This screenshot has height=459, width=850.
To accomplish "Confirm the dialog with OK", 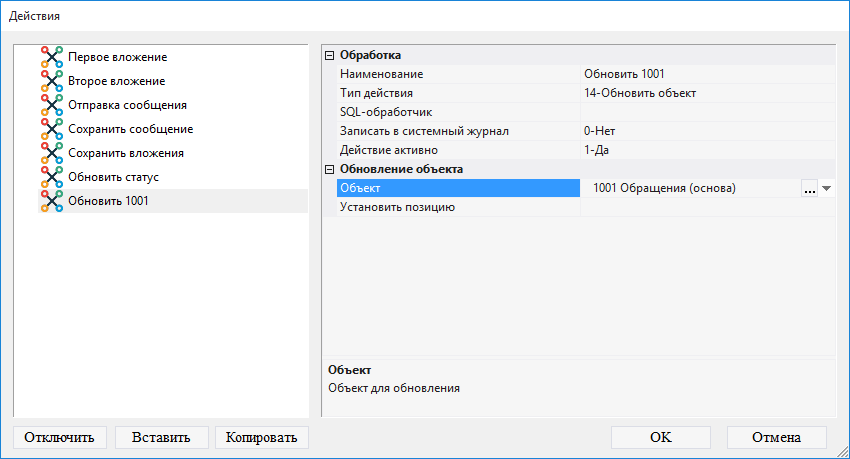I will coord(660,437).
